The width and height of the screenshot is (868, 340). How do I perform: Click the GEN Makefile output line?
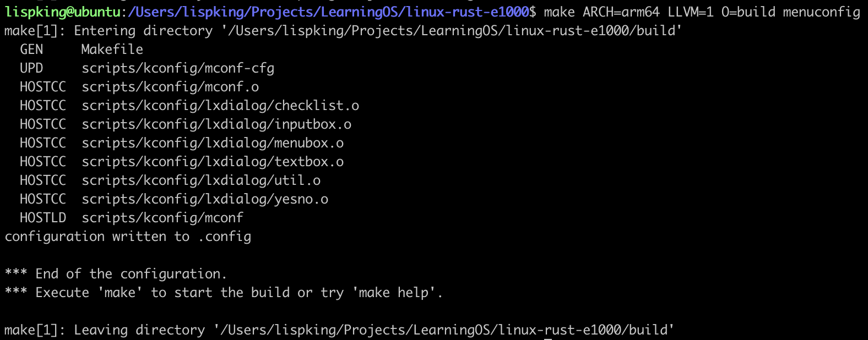(x=82, y=50)
